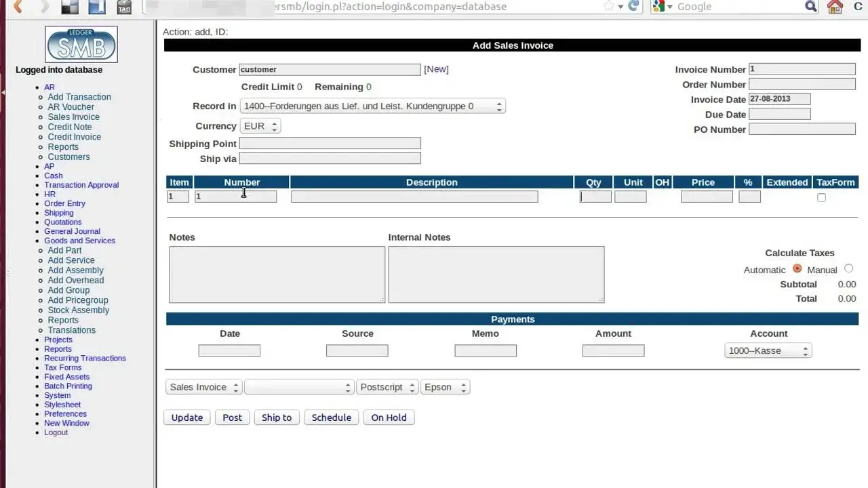Click the Post button
Viewport: 868px width, 488px height.
[232, 417]
